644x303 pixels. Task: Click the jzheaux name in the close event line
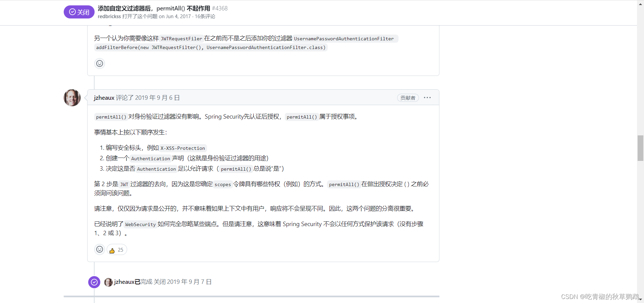tap(124, 282)
